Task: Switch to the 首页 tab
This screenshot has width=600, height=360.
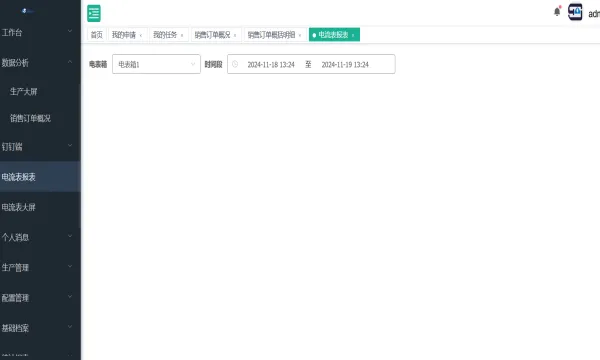Action: point(96,35)
